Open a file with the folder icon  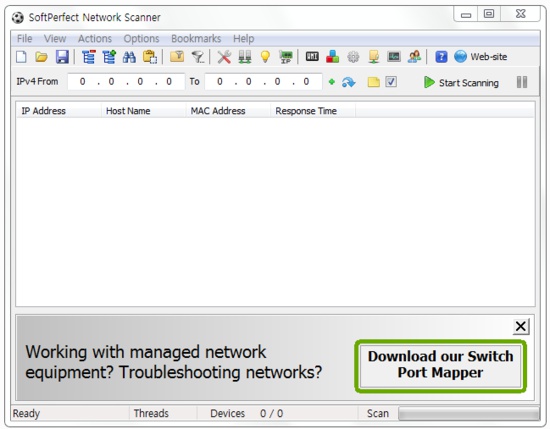(x=41, y=57)
